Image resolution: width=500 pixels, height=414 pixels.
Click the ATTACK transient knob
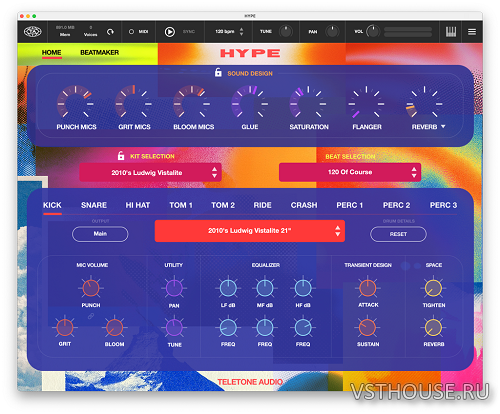pos(368,288)
